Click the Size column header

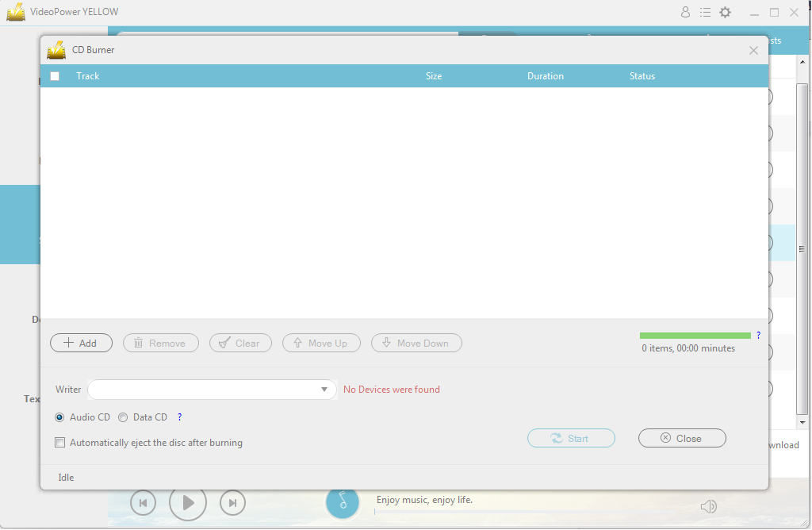pyautogui.click(x=433, y=76)
